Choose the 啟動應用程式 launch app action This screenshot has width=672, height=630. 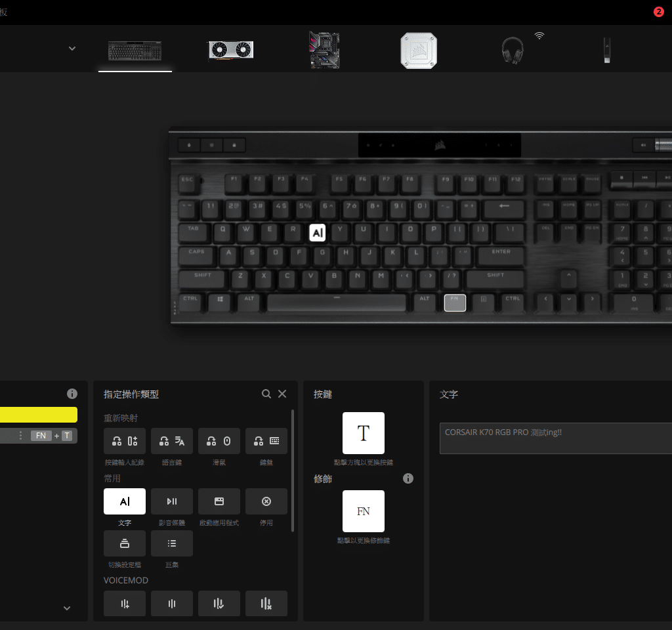click(x=219, y=501)
